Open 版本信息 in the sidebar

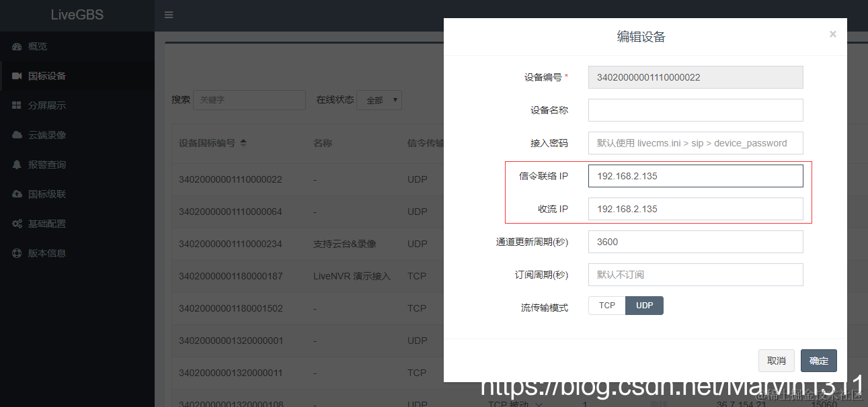tap(77, 253)
